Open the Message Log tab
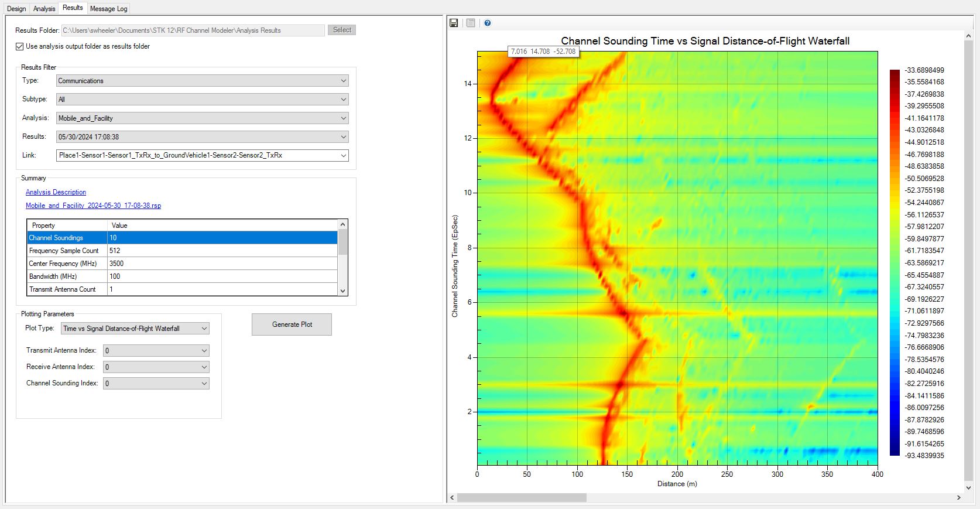The height and width of the screenshot is (509, 980). tap(108, 8)
